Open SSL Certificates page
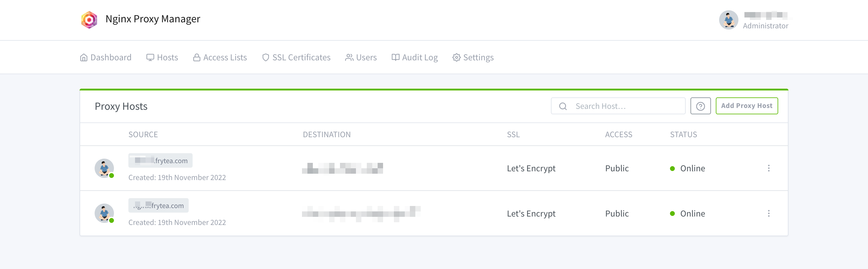This screenshot has height=269, width=868. 296,58
